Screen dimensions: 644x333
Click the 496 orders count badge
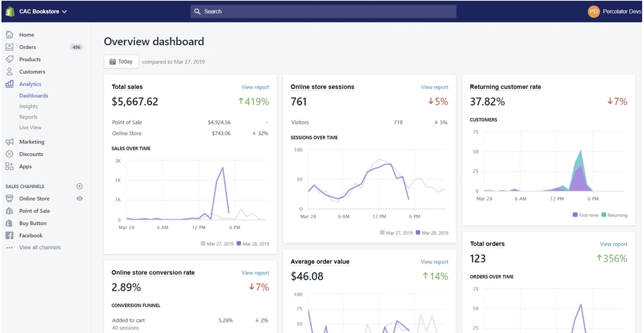pos(76,47)
